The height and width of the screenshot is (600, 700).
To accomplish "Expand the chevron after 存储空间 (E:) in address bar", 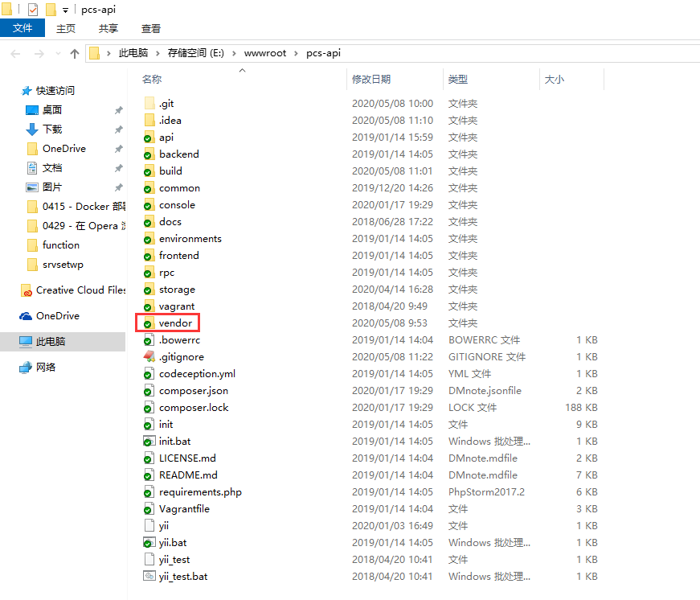I will tap(234, 54).
